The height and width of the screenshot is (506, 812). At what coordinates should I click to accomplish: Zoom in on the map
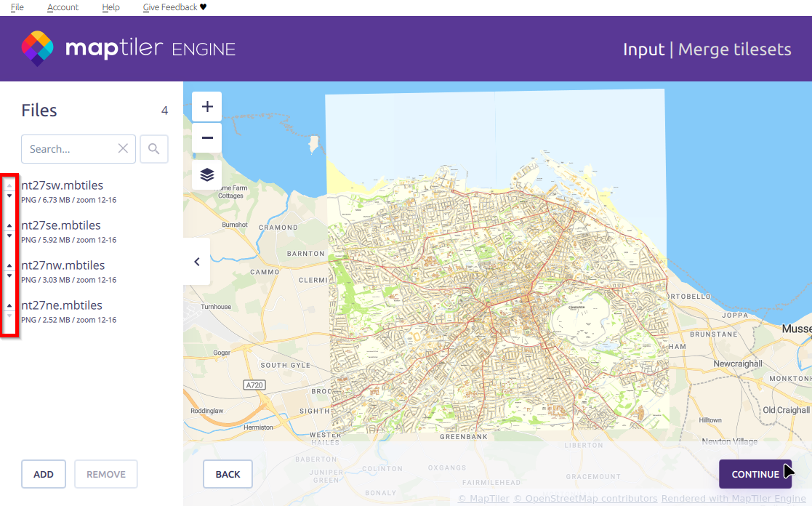pyautogui.click(x=207, y=107)
